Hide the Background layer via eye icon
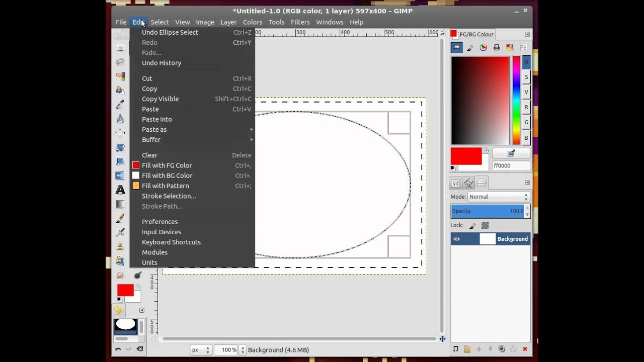This screenshot has width=644, height=362. click(x=457, y=239)
